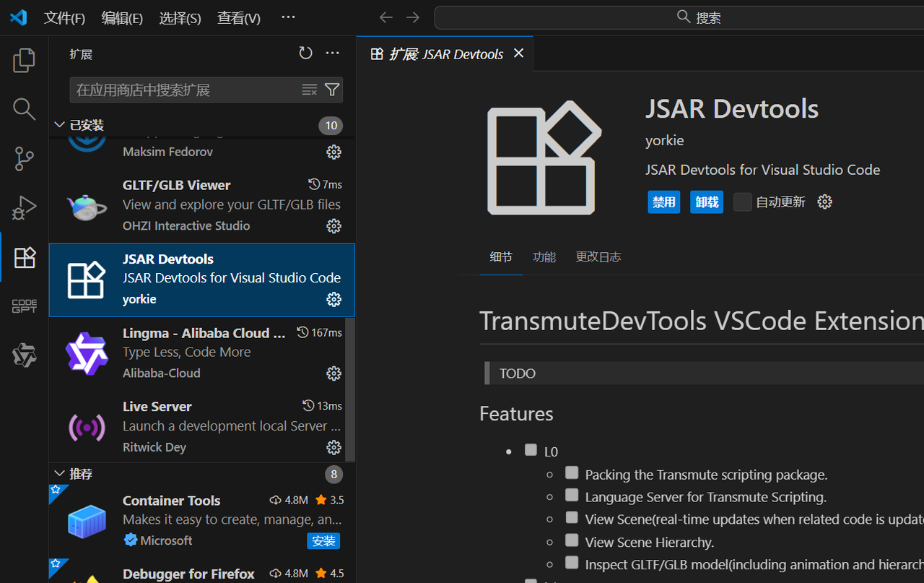The height and width of the screenshot is (583, 924).
Task: Check Packing the Transmute scripting package
Action: click(x=572, y=473)
